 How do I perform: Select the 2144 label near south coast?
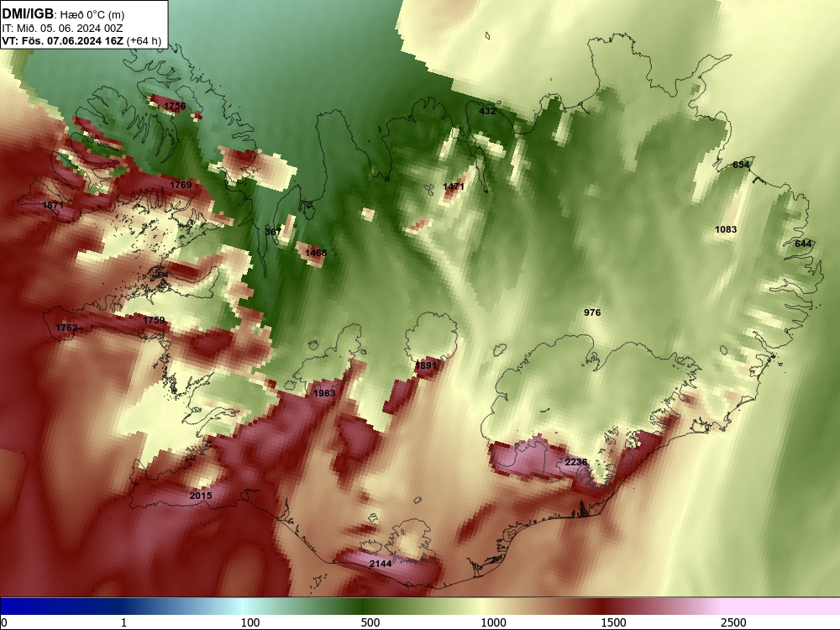tap(381, 564)
